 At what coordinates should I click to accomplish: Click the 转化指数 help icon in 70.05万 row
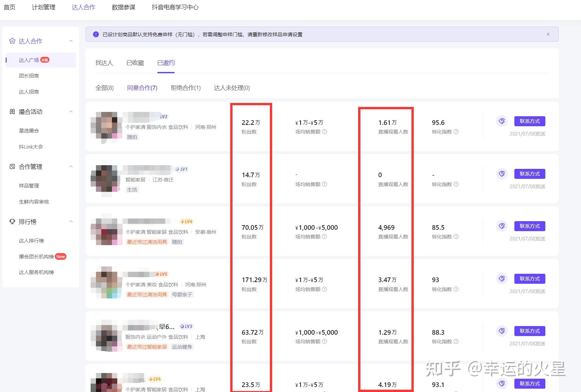click(456, 236)
